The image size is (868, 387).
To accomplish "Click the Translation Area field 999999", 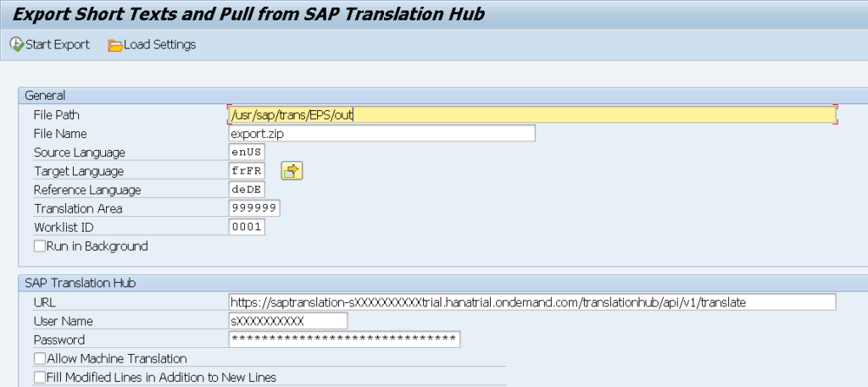I will 254,208.
